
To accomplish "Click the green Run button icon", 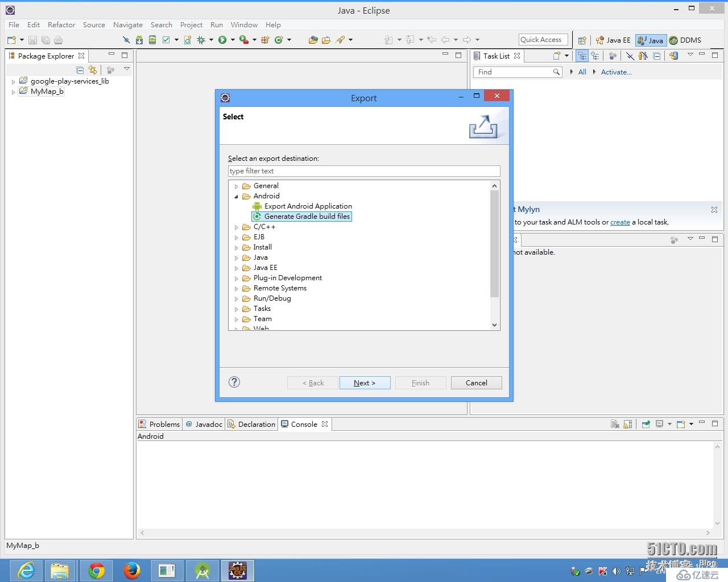I will (x=222, y=40).
